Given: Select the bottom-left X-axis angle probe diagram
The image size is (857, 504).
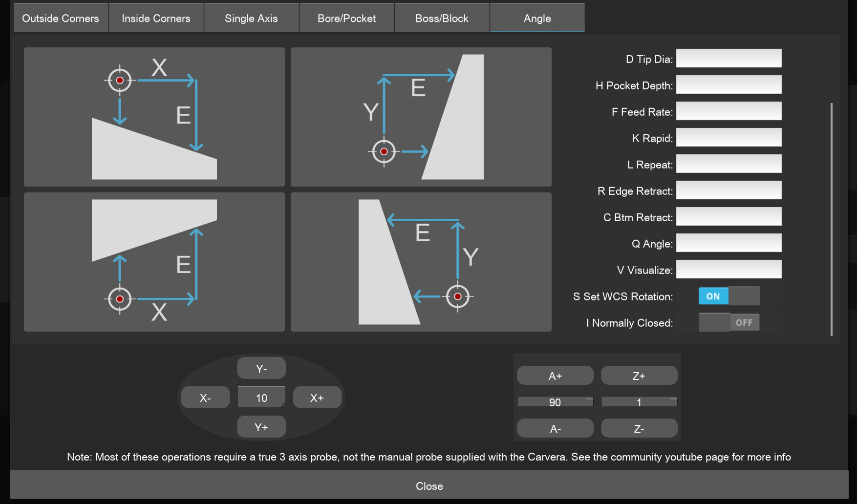Looking at the screenshot, I should pyautogui.click(x=154, y=262).
